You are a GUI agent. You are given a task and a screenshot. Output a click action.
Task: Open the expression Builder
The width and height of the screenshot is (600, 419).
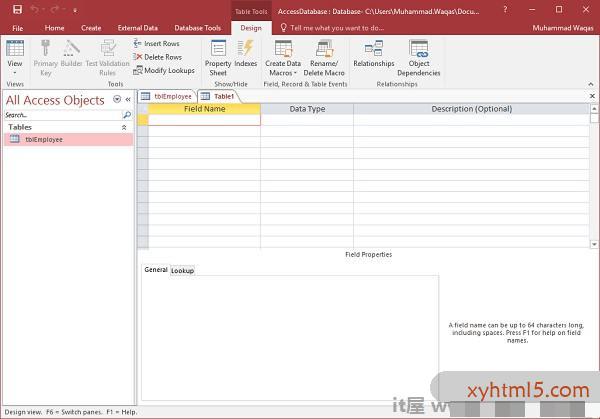(x=71, y=54)
